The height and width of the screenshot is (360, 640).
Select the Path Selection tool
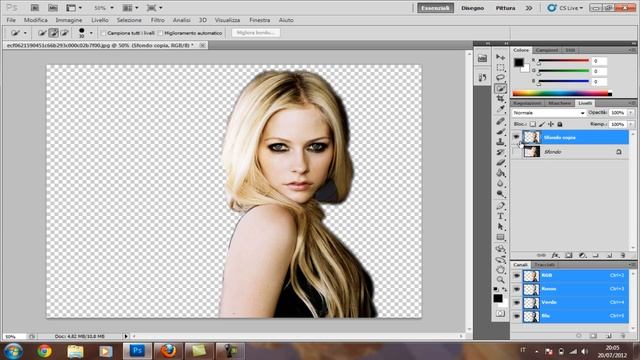500,227
